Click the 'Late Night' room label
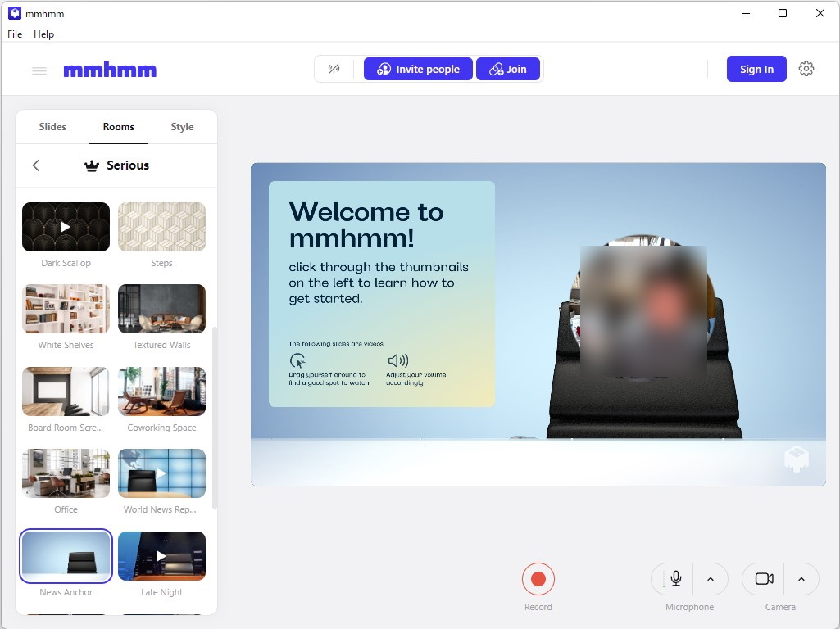This screenshot has width=840, height=629. pyautogui.click(x=161, y=592)
